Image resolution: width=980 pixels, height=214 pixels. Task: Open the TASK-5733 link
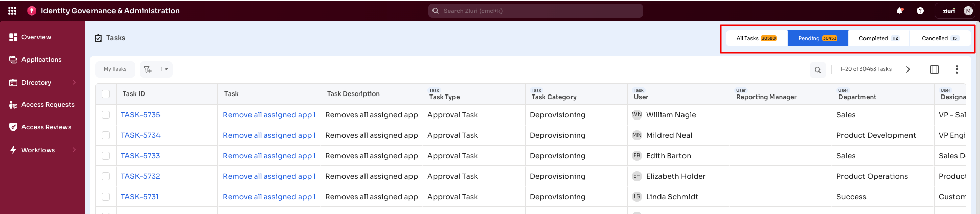141,156
